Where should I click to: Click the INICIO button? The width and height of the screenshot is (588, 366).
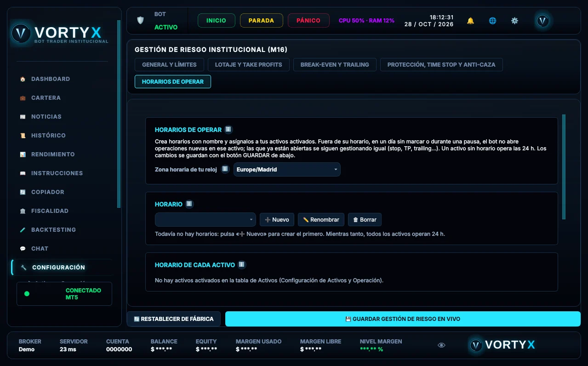[x=216, y=21]
